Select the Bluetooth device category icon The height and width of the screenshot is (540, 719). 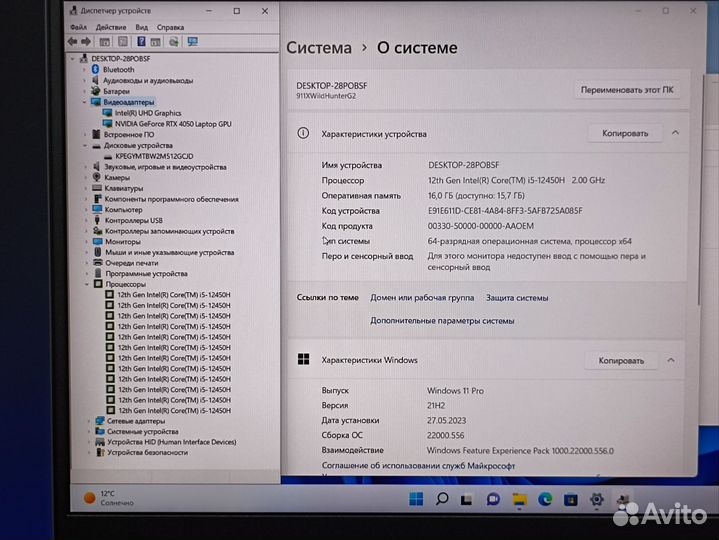[95, 69]
